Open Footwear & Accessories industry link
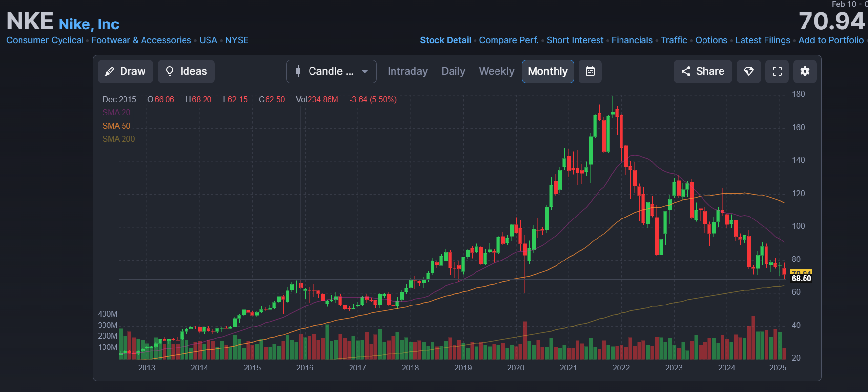Viewport: 868px width, 392px height. click(142, 40)
